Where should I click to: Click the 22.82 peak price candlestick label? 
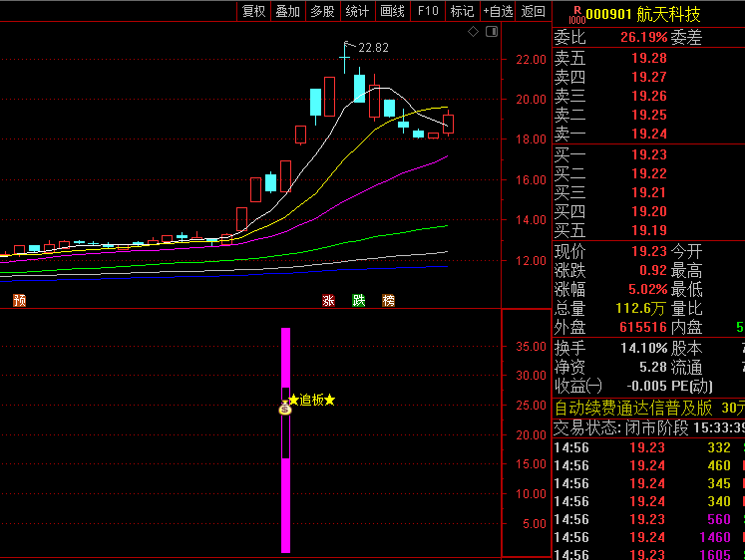pyautogui.click(x=373, y=47)
